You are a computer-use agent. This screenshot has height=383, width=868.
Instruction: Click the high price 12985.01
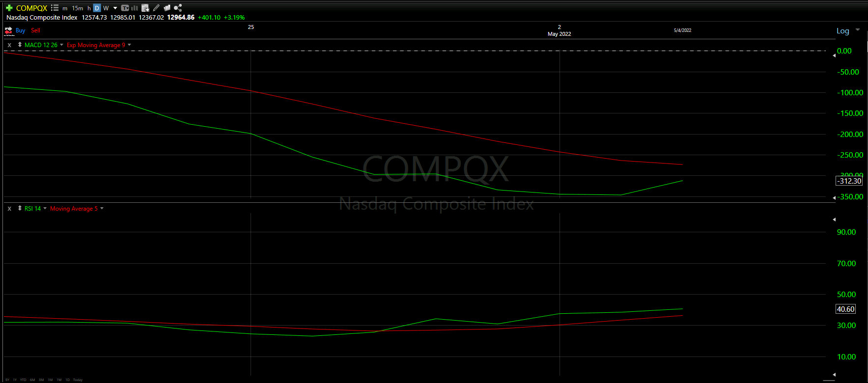click(123, 17)
